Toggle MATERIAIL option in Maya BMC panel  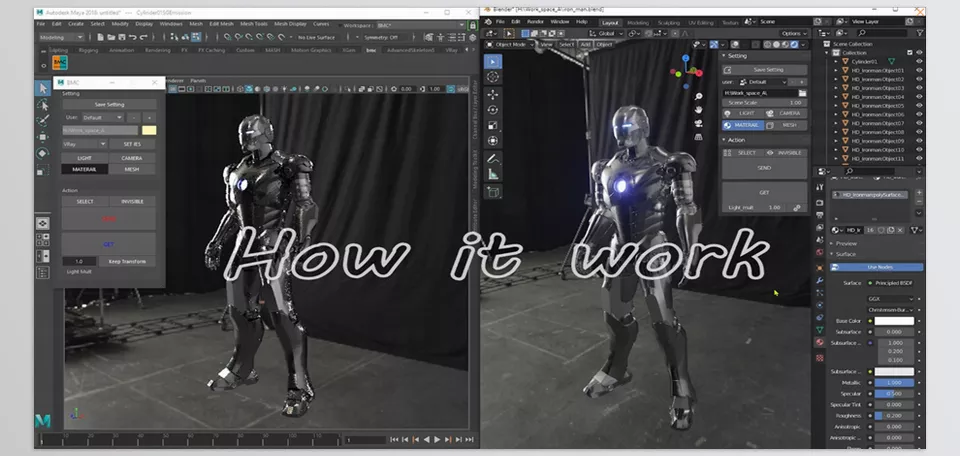tap(84, 169)
